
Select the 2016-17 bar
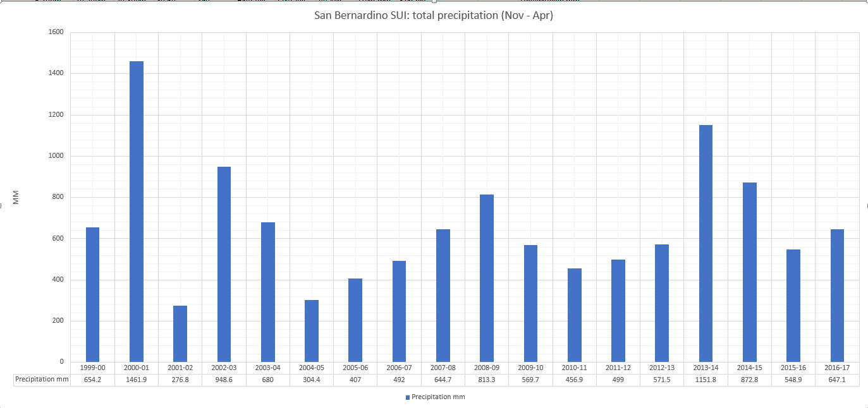click(837, 295)
